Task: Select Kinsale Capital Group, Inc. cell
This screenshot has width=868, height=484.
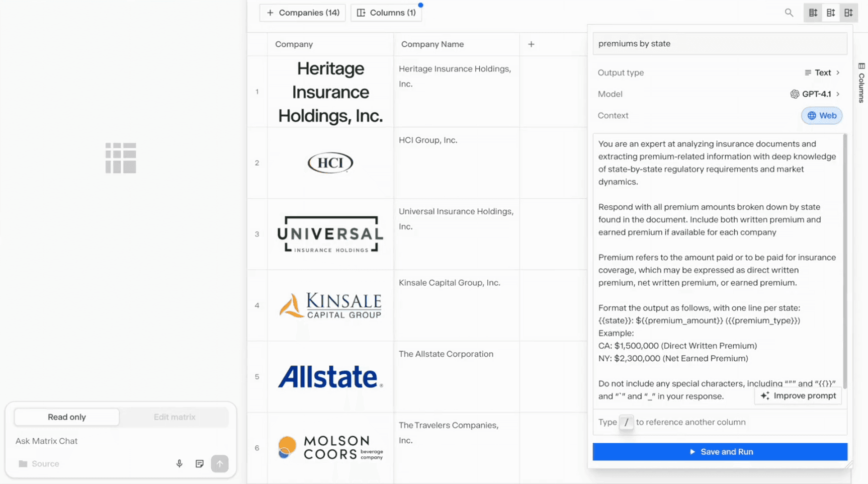Action: tap(457, 305)
